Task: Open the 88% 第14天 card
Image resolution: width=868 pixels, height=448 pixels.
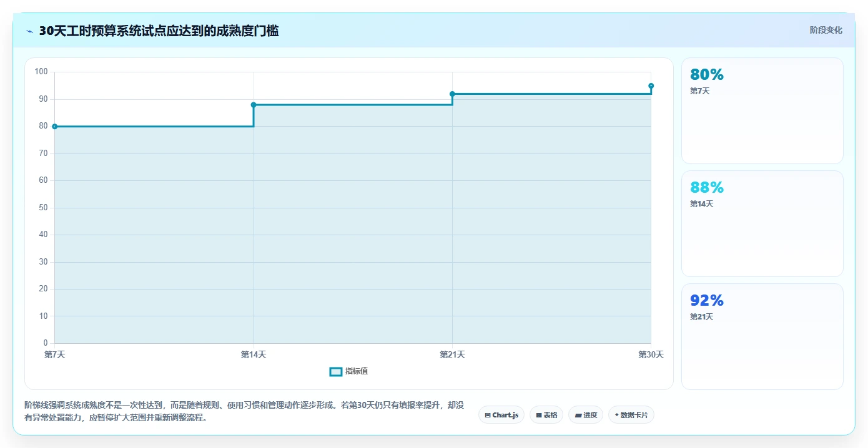Action: point(762,223)
